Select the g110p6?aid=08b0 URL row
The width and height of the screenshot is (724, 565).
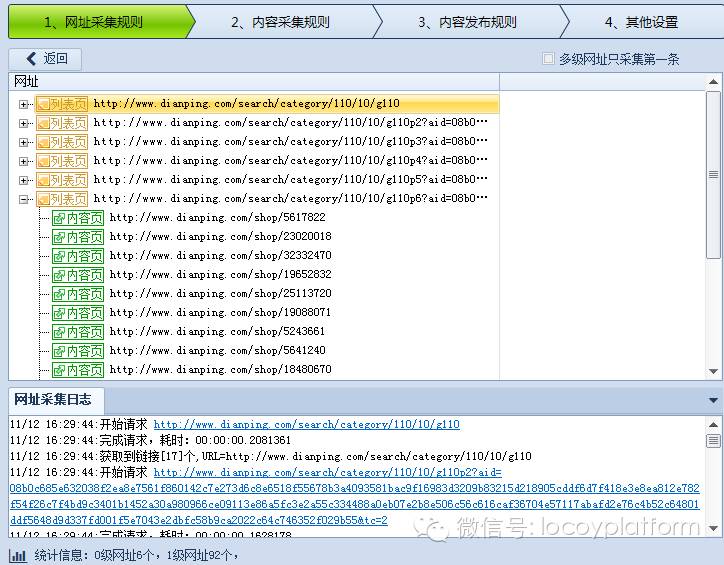290,198
